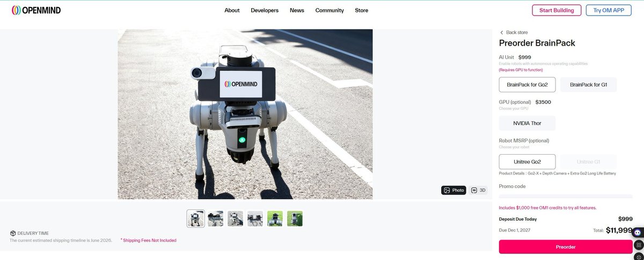Screen dimensions: 644x260
Task: Click the 'Deposit Due Today' label
Action: click(518, 219)
